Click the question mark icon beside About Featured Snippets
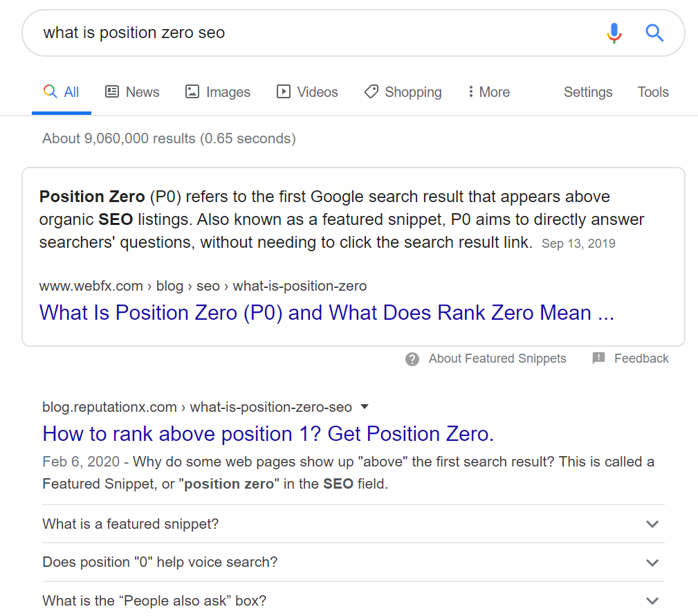The image size is (698, 616). coord(412,359)
